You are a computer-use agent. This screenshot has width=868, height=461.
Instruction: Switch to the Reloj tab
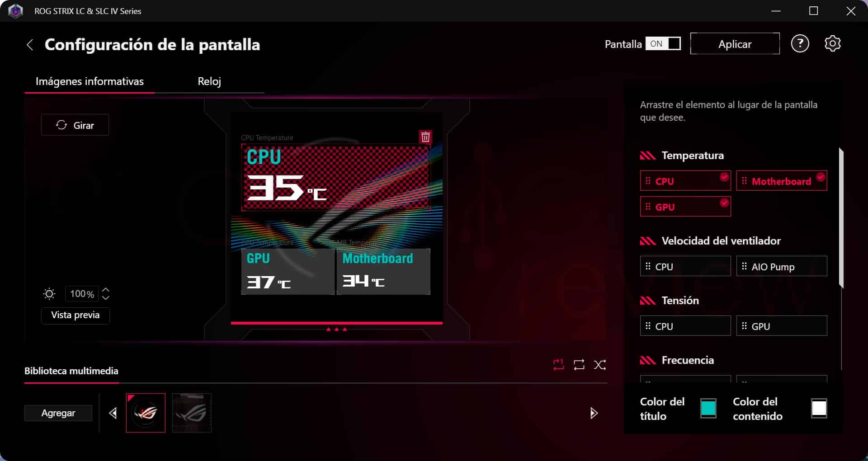(209, 81)
